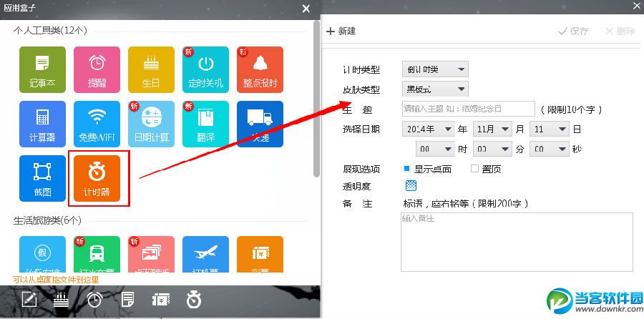Close the 应用盒子 app box panel

click(x=306, y=8)
